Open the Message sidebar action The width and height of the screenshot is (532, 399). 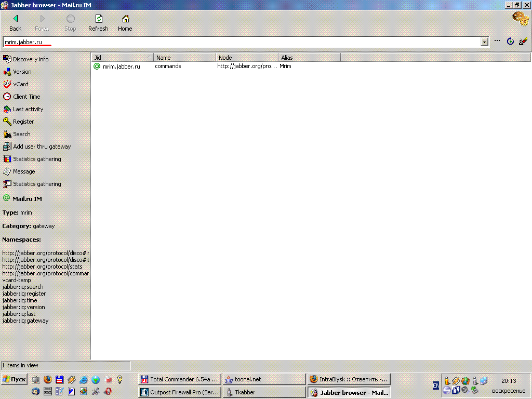point(24,171)
